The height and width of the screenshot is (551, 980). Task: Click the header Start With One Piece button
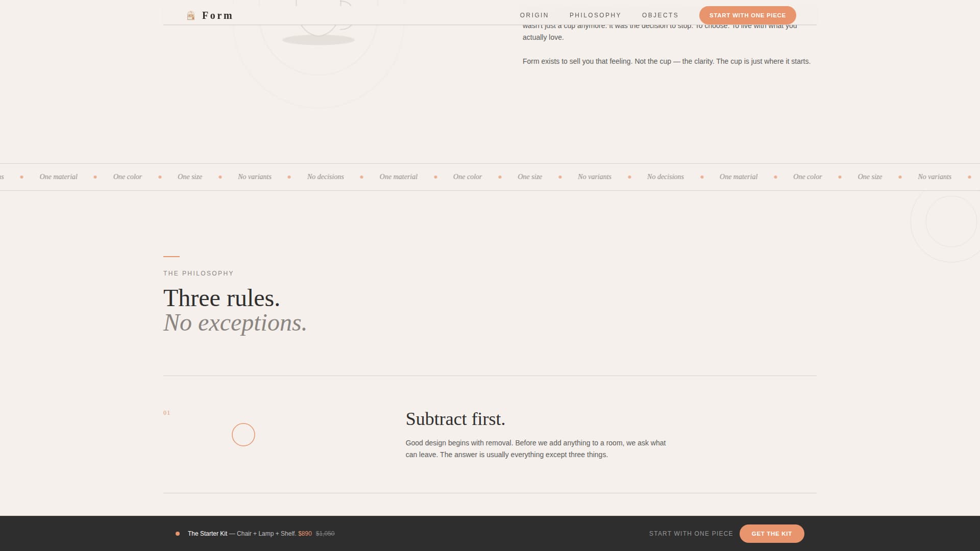[747, 15]
